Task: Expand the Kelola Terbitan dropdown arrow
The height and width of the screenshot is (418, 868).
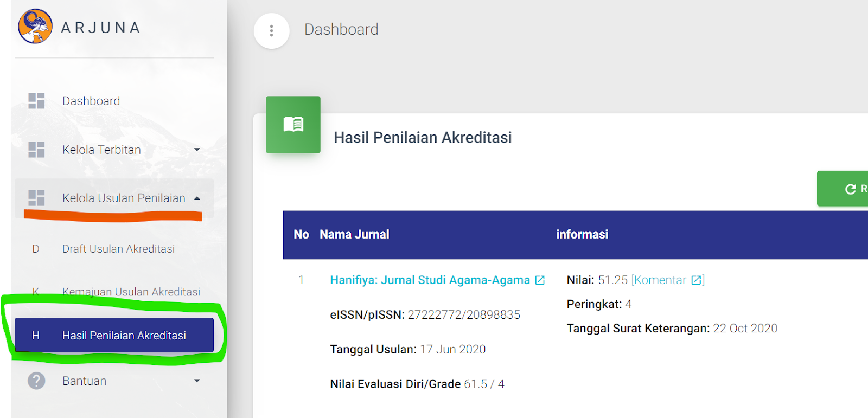Action: coord(197,150)
